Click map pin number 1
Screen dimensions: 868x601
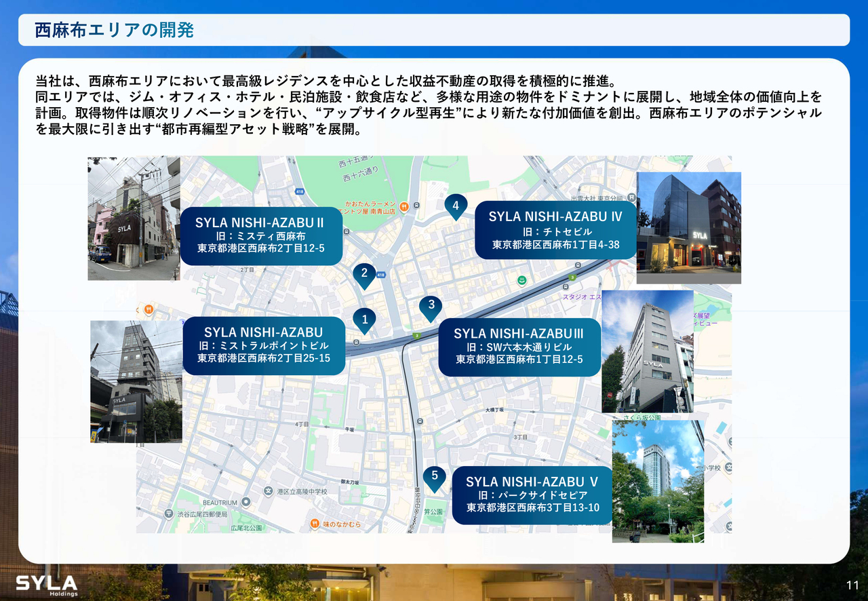tap(364, 319)
